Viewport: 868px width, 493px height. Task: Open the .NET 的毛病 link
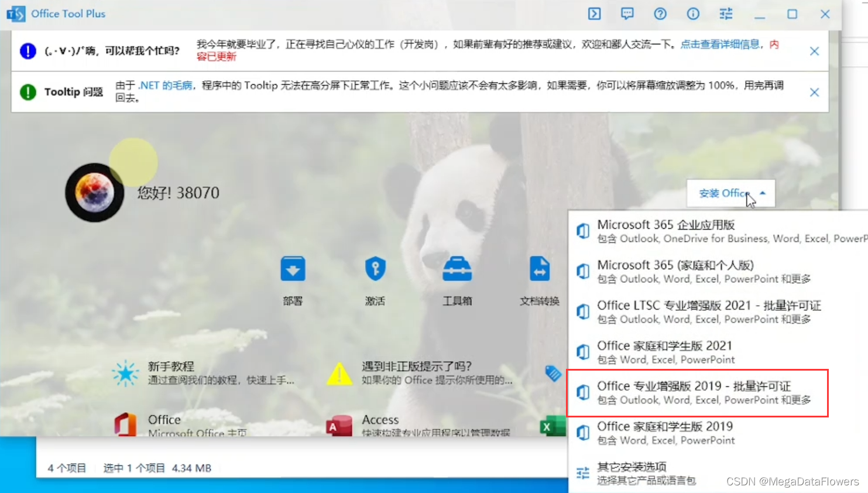[166, 85]
